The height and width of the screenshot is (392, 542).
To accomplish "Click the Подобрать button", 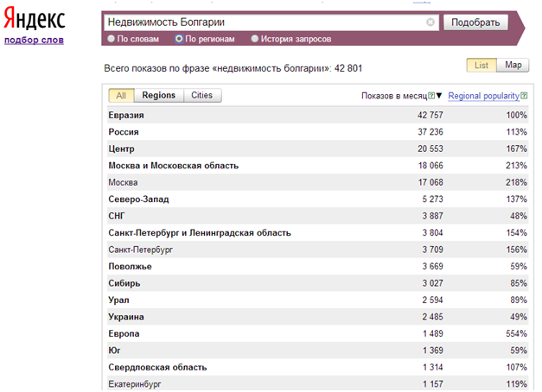I will click(x=475, y=22).
